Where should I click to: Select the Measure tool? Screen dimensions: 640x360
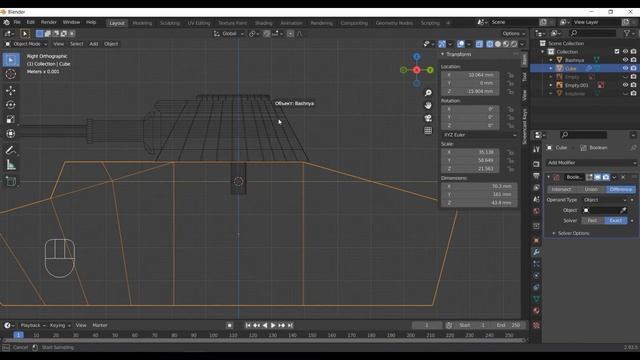point(11,165)
